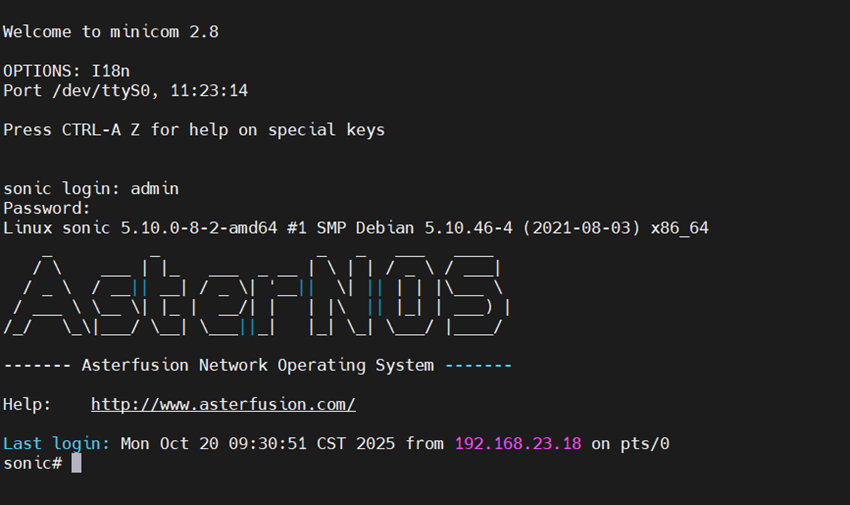Click the 'x86_64' architecture text

[x=680, y=228]
